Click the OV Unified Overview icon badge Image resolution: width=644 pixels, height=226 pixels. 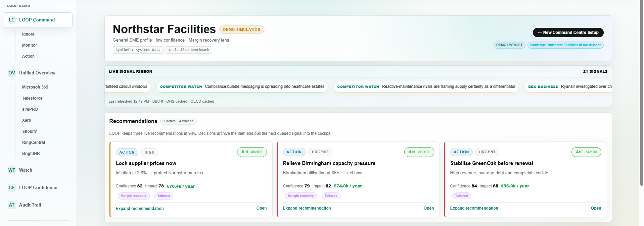point(12,73)
